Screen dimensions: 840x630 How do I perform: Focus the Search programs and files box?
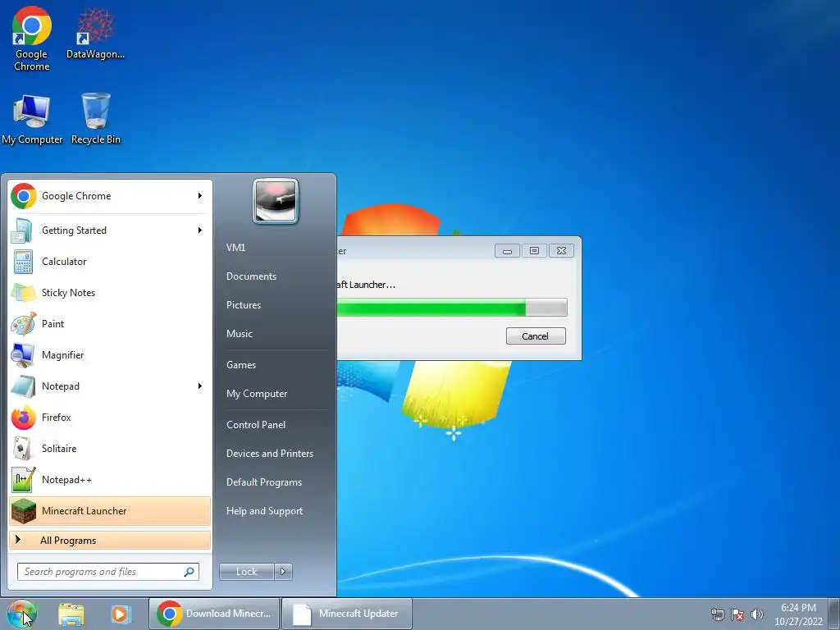(x=107, y=572)
